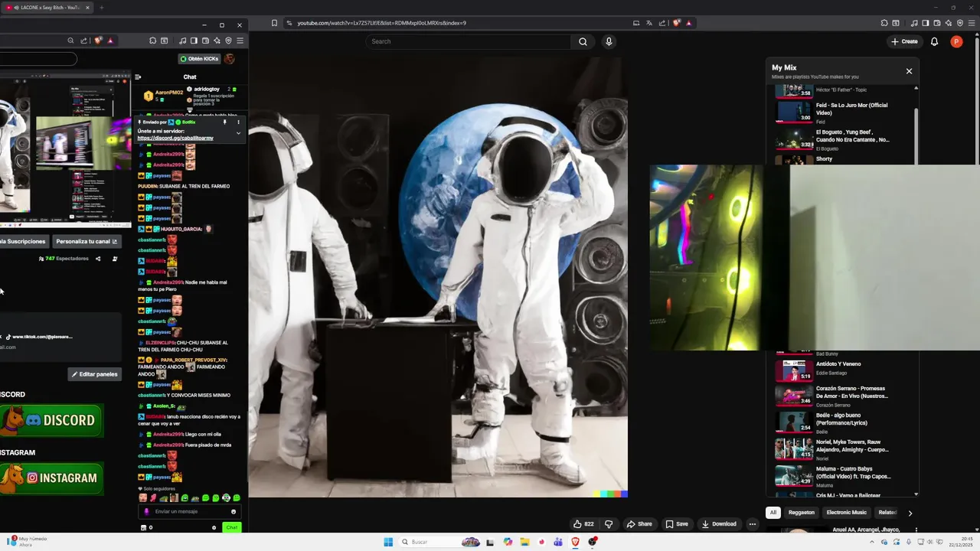Click the Obtén KICKs button
The image size is (980, 551).
coord(199,59)
